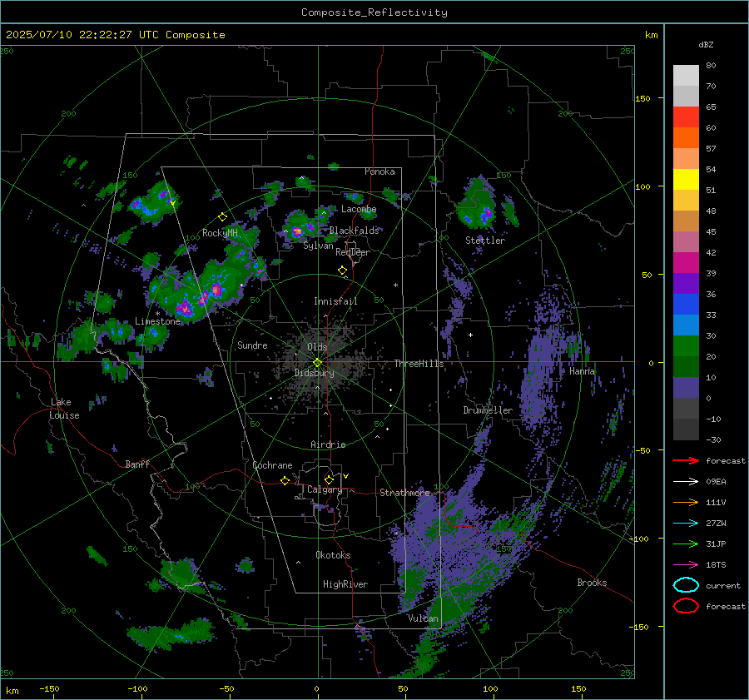Viewport: 749px width, 700px height.
Task: Select the Sylvan label
Action: 318,246
